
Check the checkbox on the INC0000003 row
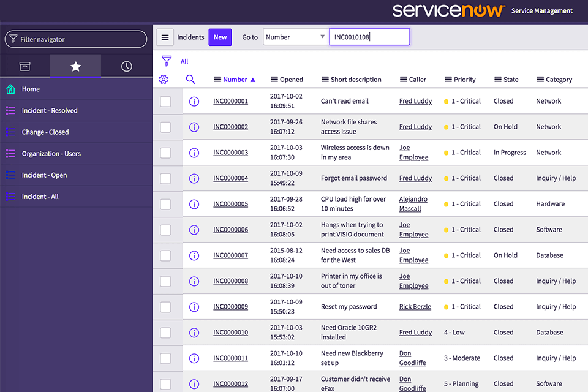pos(165,153)
